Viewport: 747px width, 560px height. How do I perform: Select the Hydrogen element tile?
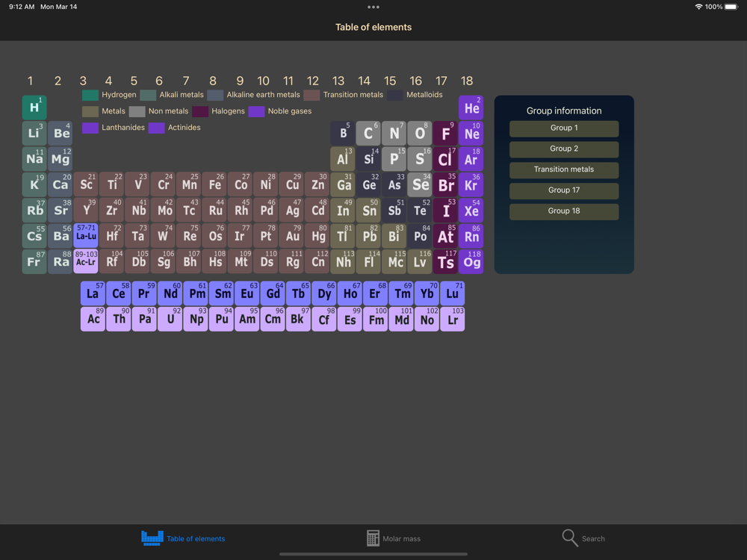point(34,108)
